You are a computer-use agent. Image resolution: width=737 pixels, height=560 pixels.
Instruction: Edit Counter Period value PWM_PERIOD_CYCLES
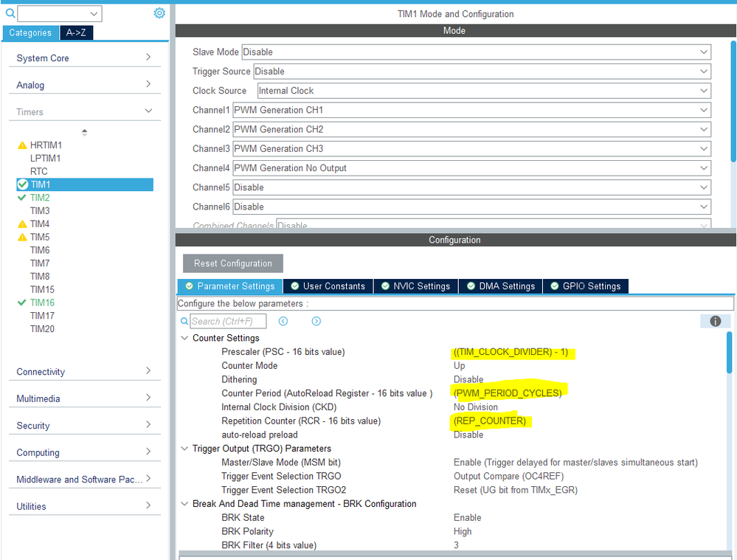click(x=508, y=393)
